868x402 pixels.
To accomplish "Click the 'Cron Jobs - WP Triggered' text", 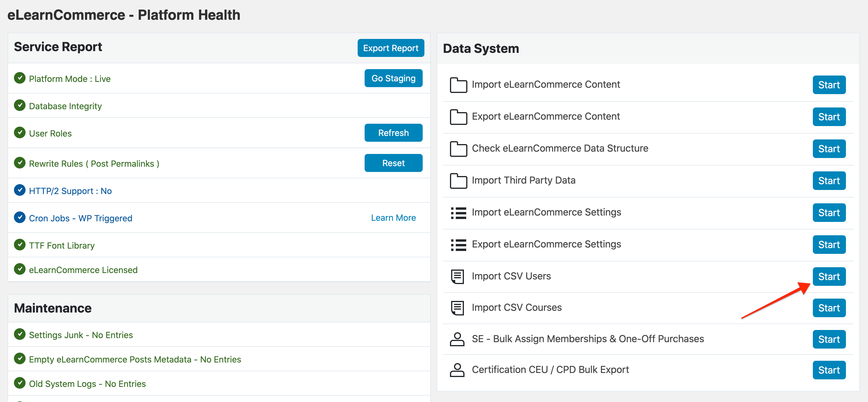I will [80, 218].
